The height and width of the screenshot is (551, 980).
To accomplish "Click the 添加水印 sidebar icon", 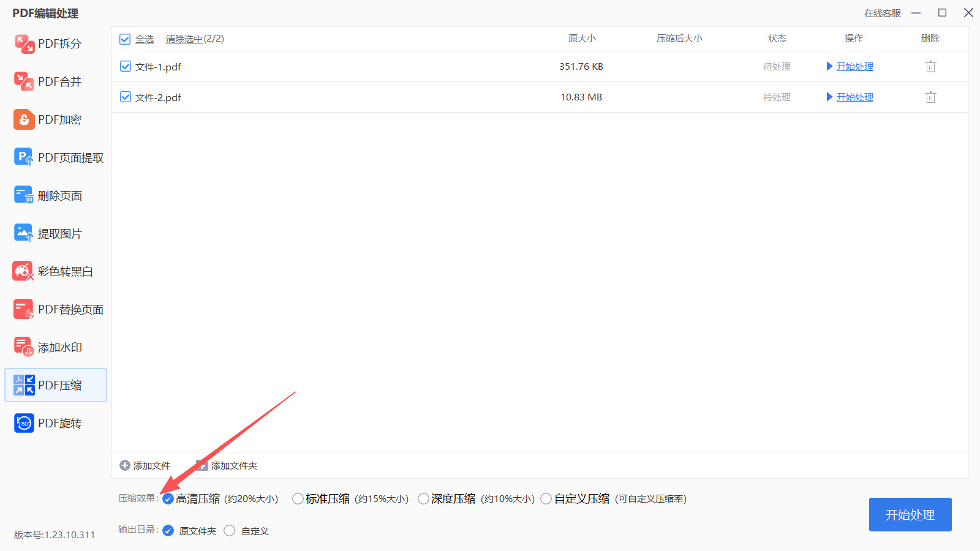I will [x=24, y=347].
